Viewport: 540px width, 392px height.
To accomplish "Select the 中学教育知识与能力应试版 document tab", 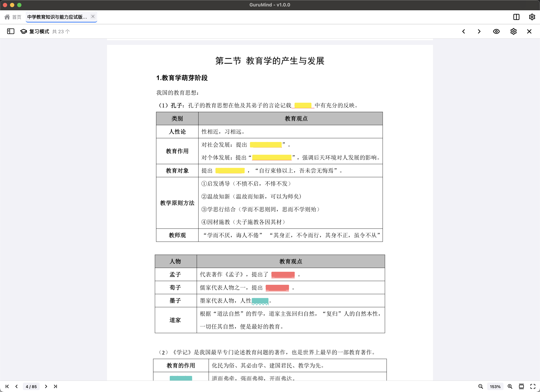I will click(x=57, y=17).
